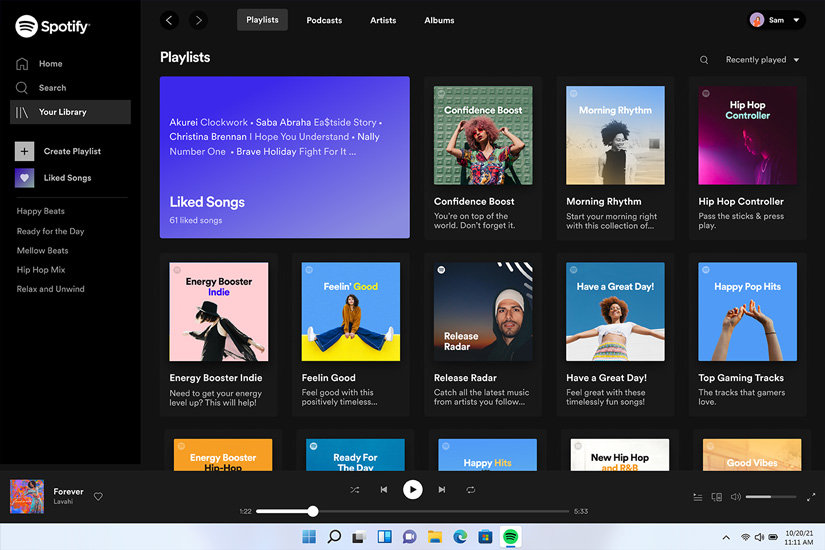Click Sam's profile avatar
The height and width of the screenshot is (550, 825).
click(x=757, y=20)
